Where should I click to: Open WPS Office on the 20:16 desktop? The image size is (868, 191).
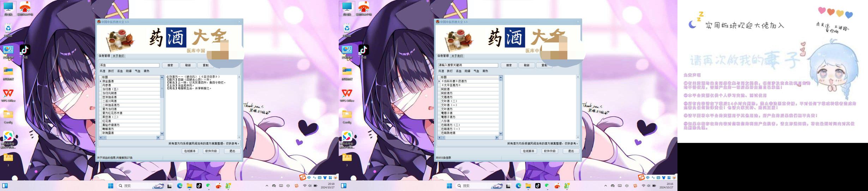tap(347, 95)
